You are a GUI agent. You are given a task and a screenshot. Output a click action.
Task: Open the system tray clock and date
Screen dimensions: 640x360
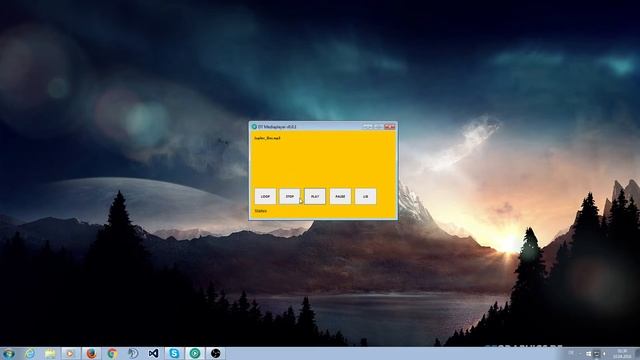[x=622, y=353]
